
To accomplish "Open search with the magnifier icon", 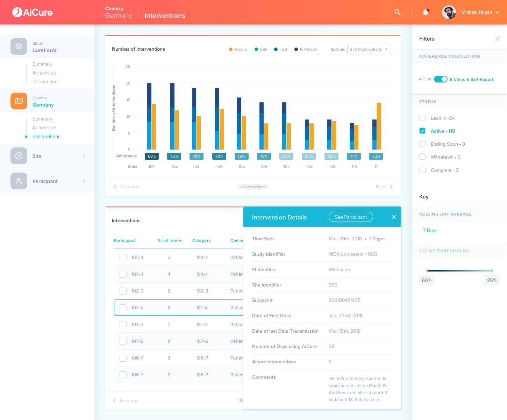I will 398,12.
